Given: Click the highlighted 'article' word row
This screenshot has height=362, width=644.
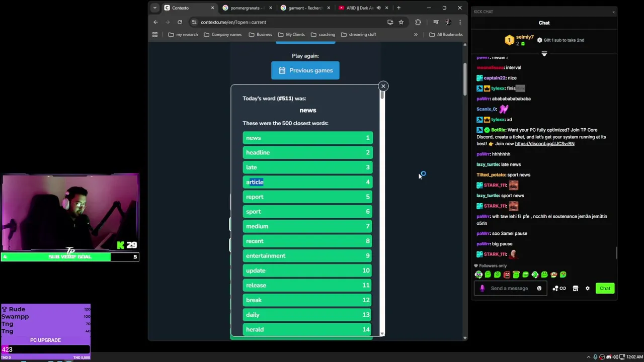Looking at the screenshot, I should coord(307,182).
